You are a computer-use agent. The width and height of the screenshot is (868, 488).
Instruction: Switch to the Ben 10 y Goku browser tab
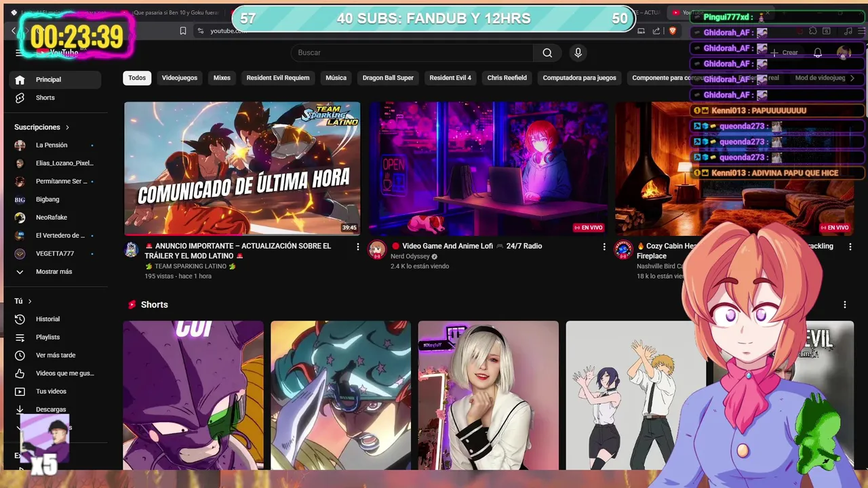176,12
